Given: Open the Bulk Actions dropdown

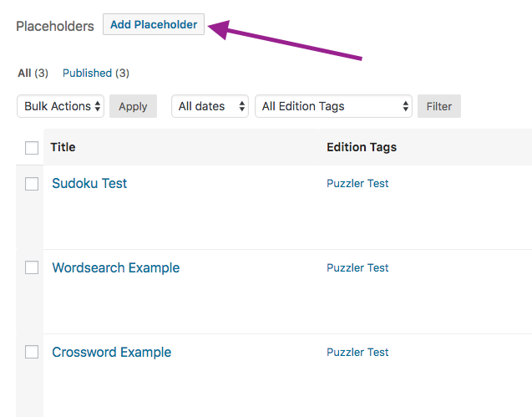Looking at the screenshot, I should (x=60, y=106).
